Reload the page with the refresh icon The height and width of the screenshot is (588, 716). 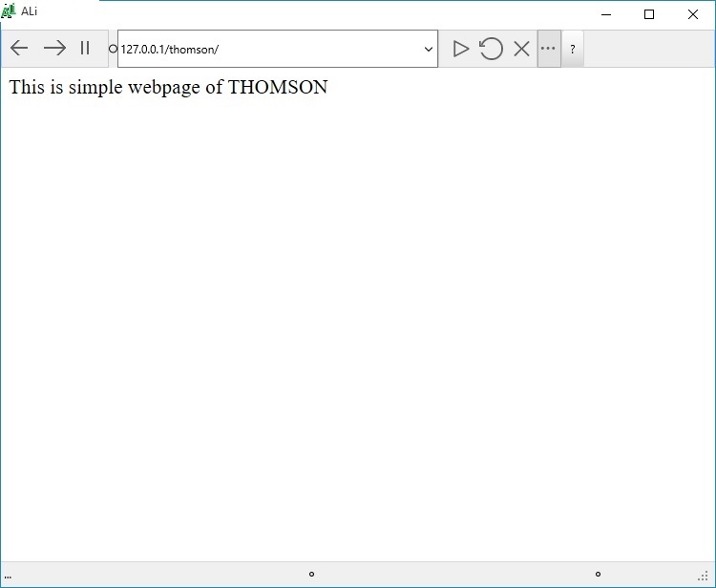[x=491, y=49]
